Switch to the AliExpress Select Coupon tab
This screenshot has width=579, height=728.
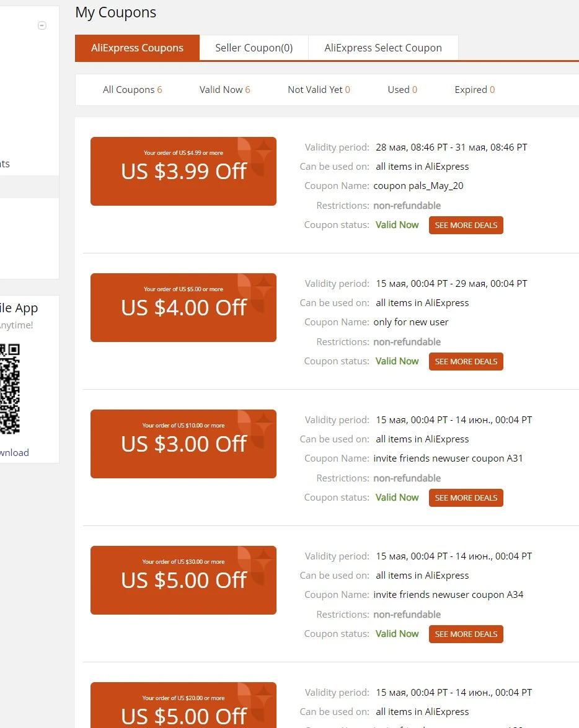tap(383, 48)
